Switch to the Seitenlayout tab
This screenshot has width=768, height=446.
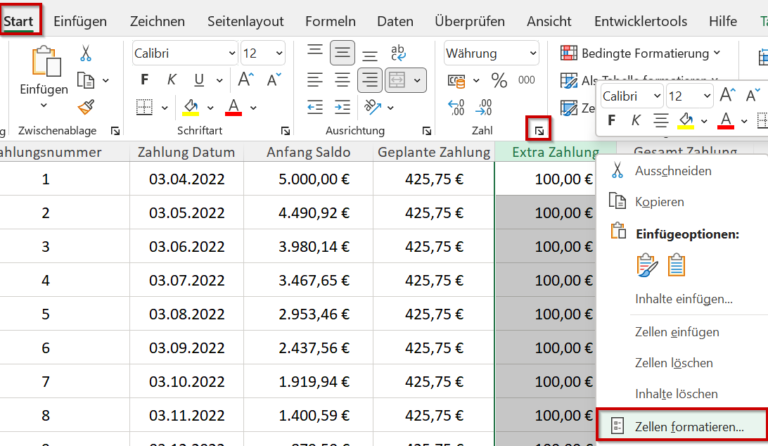245,21
